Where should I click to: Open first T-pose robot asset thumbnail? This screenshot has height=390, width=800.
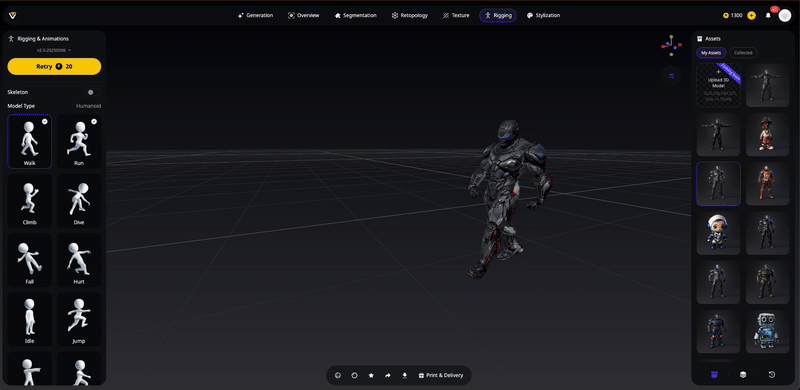(768, 85)
